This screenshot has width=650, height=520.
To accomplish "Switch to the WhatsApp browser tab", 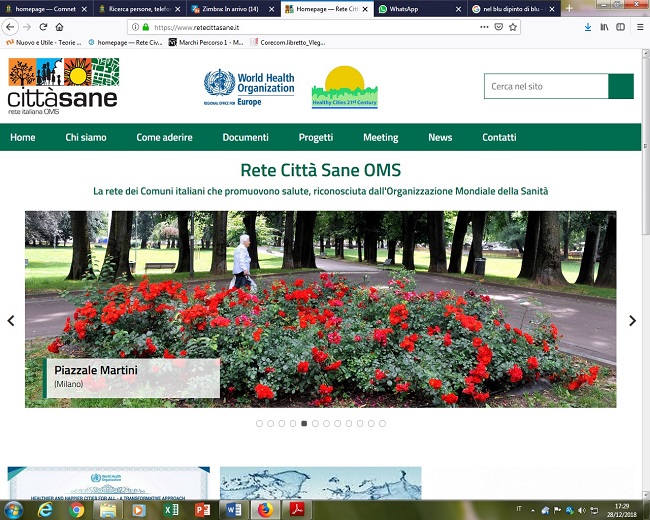I will 416,8.
